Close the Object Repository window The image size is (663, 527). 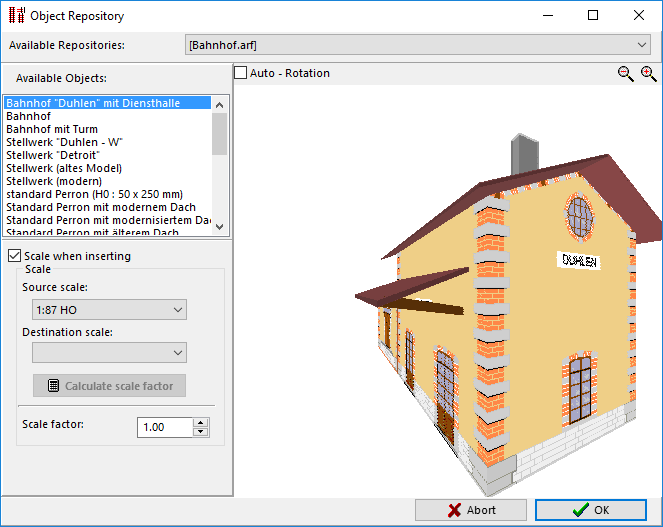point(639,16)
